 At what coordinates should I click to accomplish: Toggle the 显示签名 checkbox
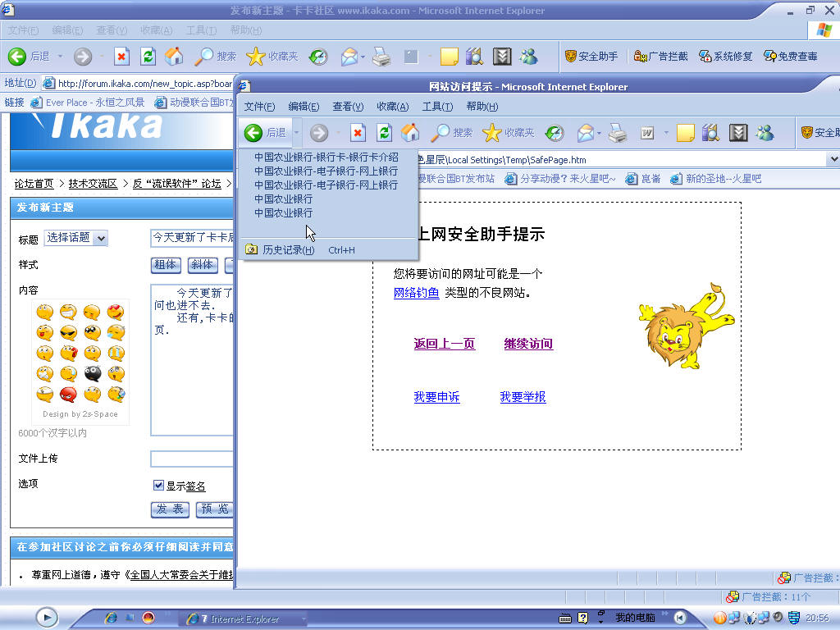tap(158, 486)
